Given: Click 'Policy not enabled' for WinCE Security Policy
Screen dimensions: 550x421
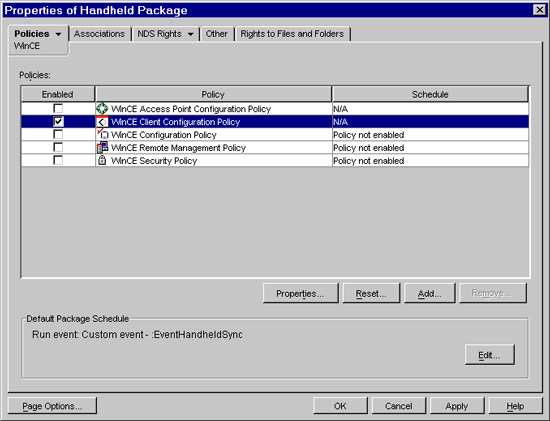Looking at the screenshot, I should click(369, 161).
